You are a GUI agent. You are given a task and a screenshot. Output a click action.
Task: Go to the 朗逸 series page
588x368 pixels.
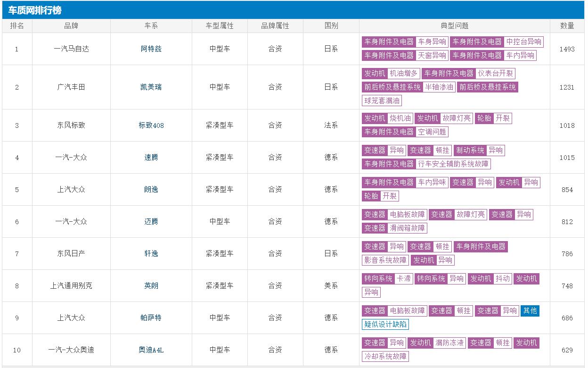(151, 190)
